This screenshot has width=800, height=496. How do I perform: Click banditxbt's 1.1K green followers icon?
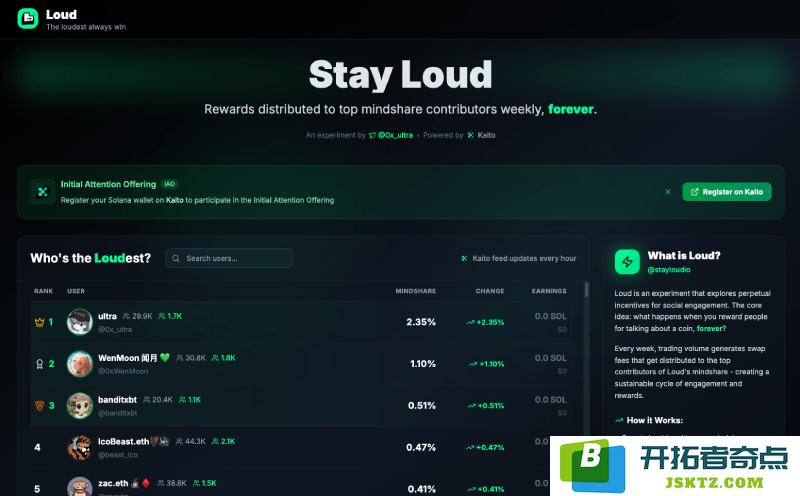(x=183, y=400)
